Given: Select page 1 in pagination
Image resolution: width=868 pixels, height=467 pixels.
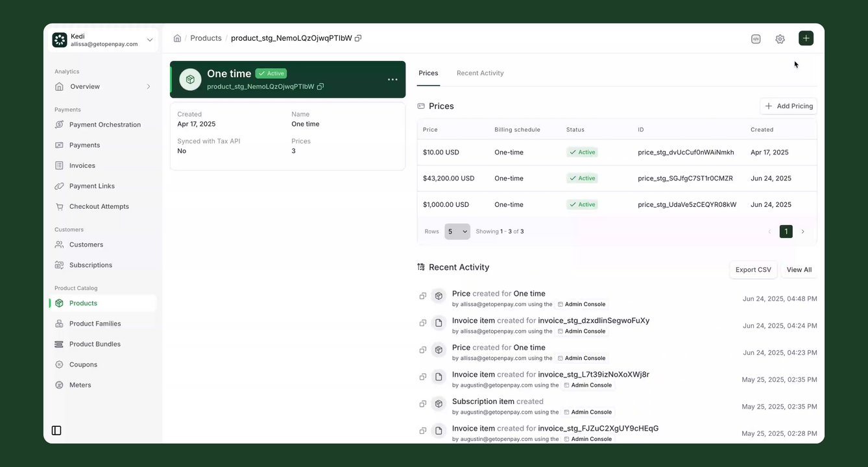Looking at the screenshot, I should [786, 232].
